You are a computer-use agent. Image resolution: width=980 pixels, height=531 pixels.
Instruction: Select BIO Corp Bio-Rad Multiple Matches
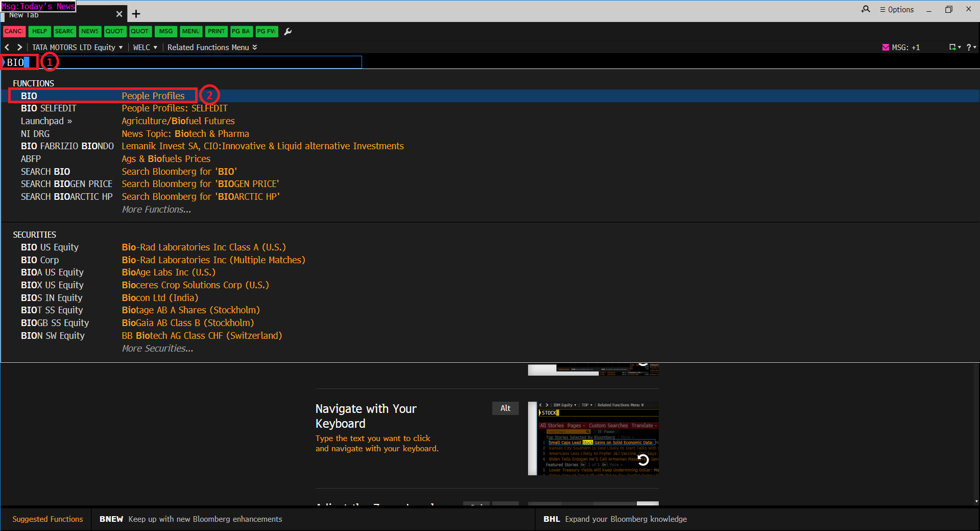click(490, 260)
